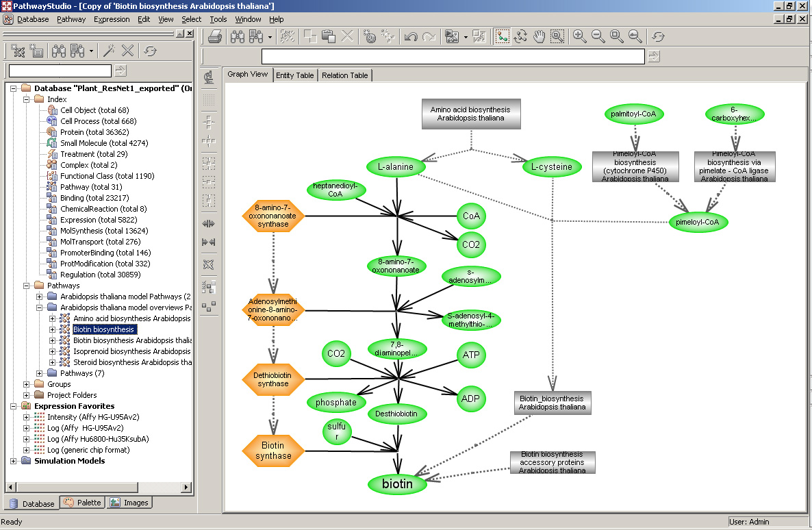The height and width of the screenshot is (530, 812).
Task: Click the main search input field
Action: (x=453, y=56)
